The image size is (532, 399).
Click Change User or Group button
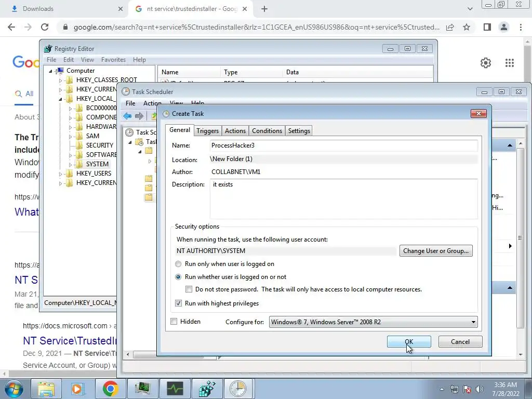pos(436,251)
